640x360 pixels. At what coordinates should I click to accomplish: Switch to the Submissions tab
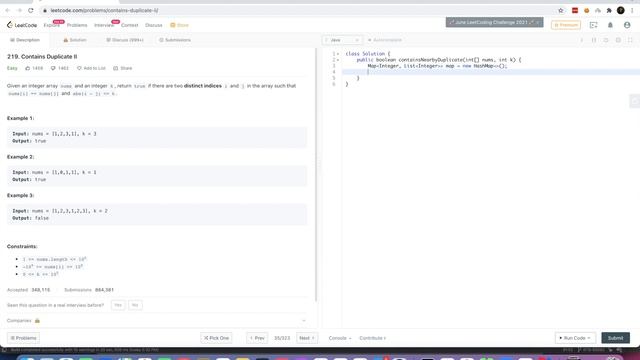coord(175,40)
